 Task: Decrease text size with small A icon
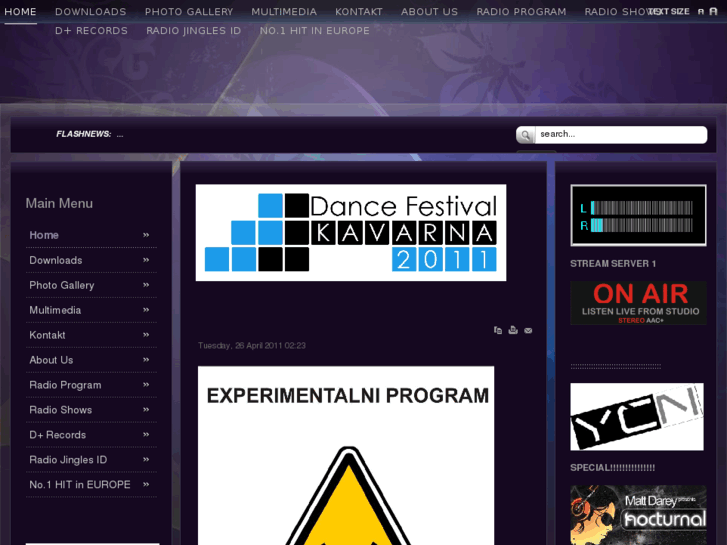pos(701,12)
